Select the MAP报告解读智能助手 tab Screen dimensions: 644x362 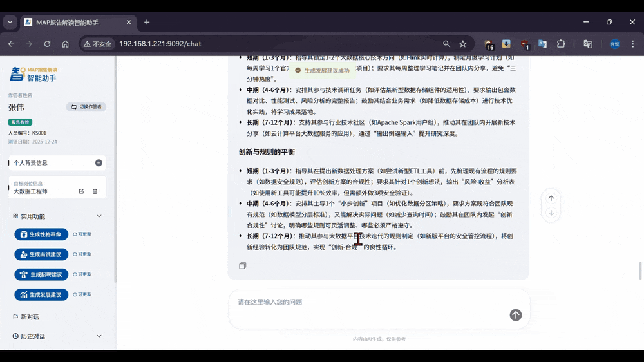click(x=78, y=22)
